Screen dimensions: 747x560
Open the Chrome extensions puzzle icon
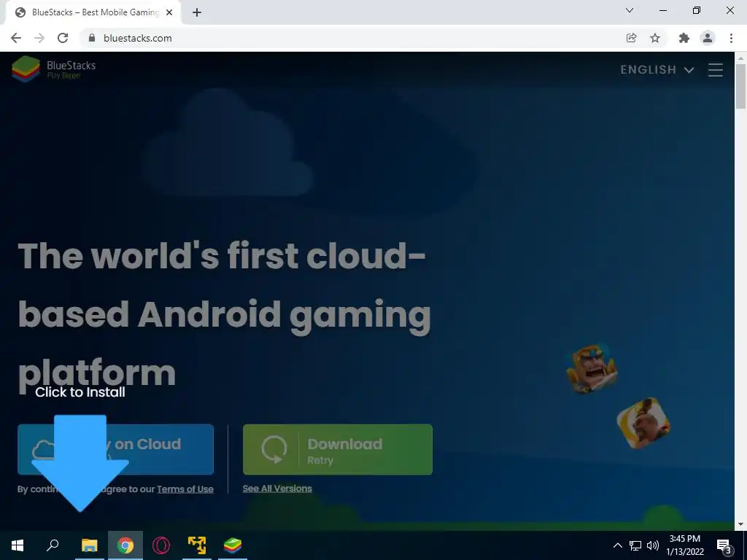tap(684, 38)
